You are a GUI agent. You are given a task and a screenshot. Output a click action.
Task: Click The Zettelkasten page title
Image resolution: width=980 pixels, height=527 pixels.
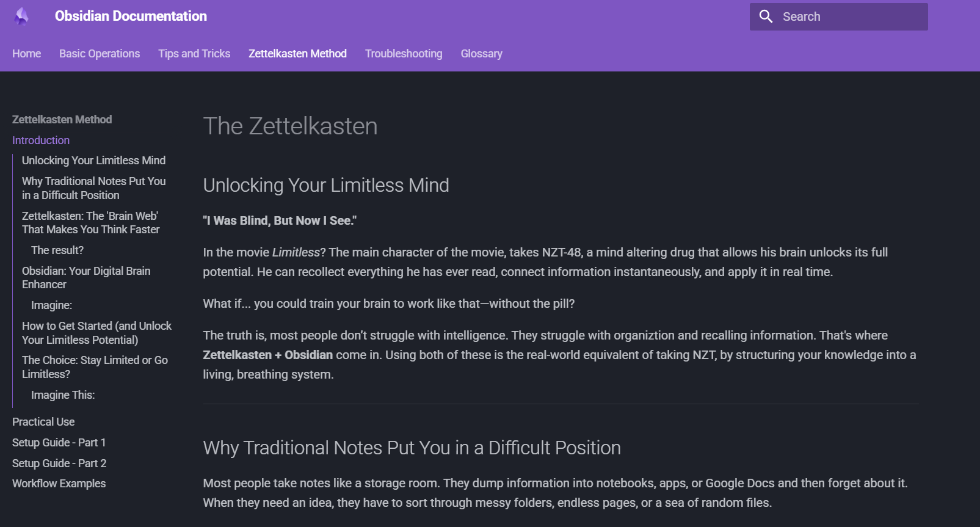pos(290,126)
